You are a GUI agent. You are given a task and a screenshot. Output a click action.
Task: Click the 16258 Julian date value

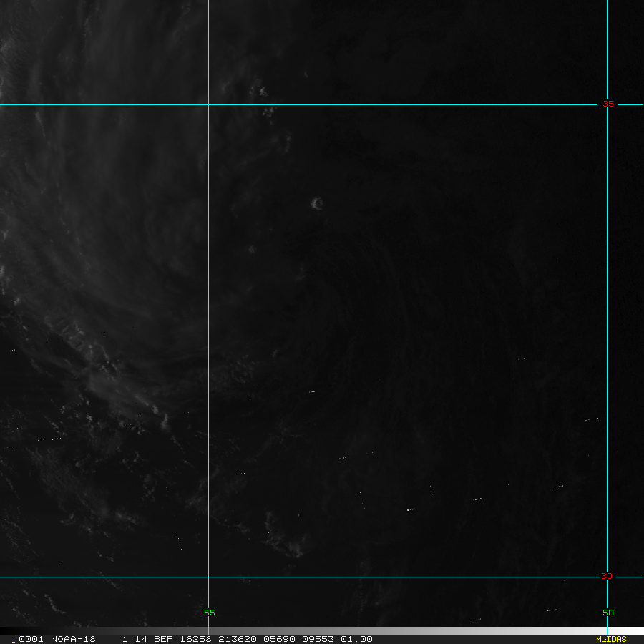(x=196, y=639)
